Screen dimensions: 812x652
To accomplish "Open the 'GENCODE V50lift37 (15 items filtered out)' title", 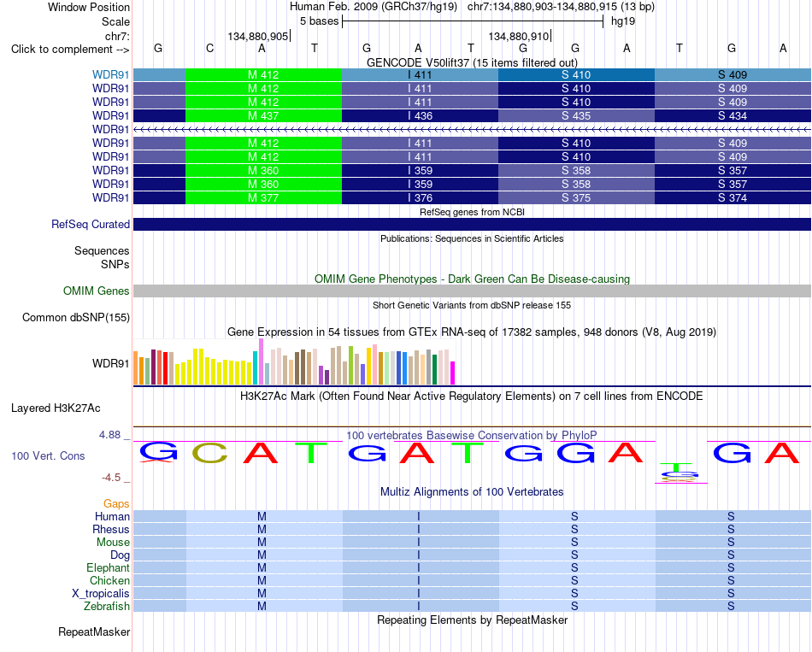I will (x=472, y=62).
